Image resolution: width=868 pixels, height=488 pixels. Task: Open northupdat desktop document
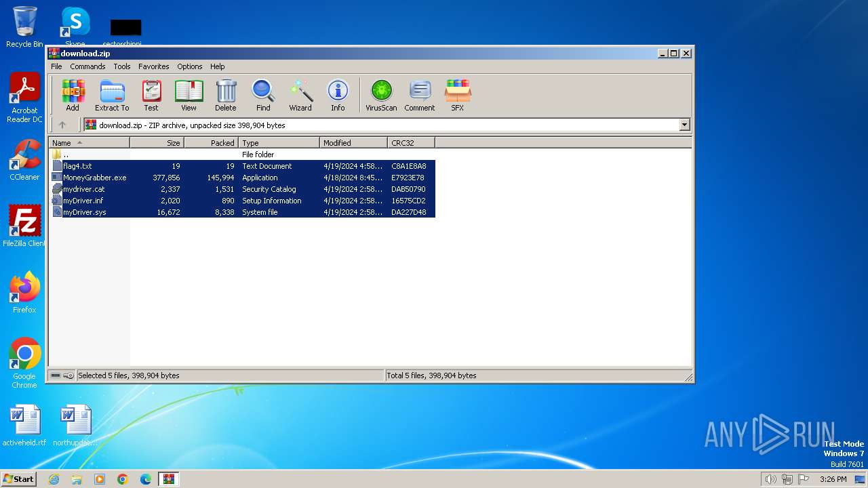click(x=75, y=426)
